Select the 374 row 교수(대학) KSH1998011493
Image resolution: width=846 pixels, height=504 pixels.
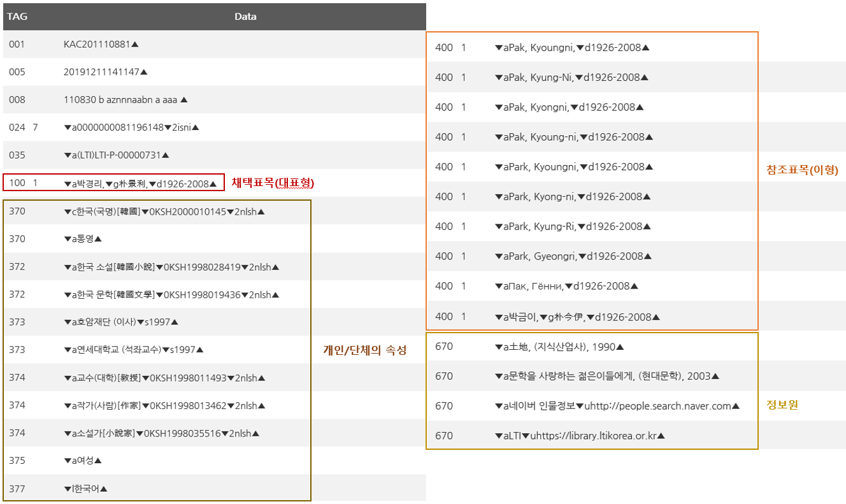point(164,378)
